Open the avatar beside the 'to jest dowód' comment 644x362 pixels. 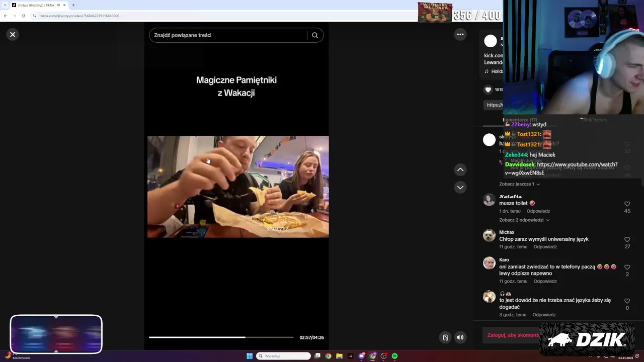(489, 297)
